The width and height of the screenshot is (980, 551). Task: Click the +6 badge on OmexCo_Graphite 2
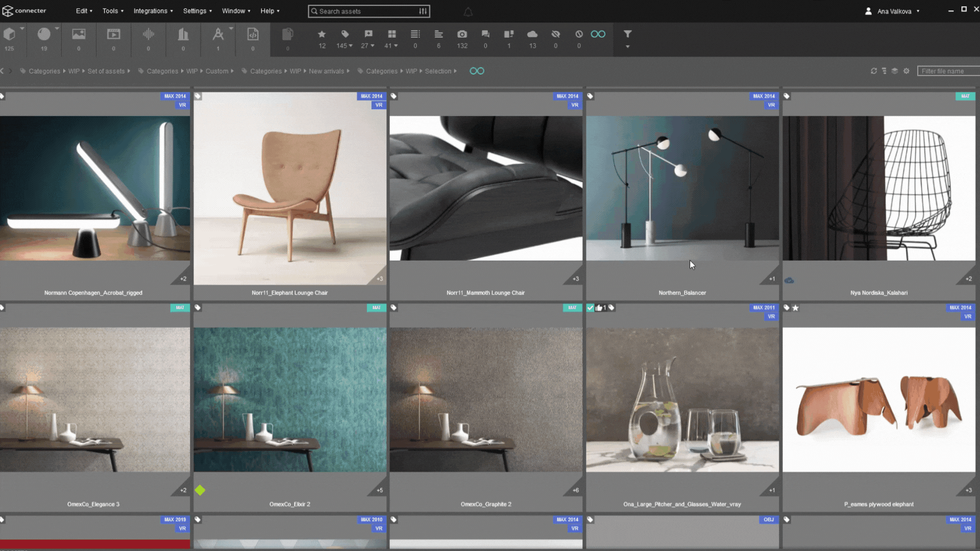[576, 490]
